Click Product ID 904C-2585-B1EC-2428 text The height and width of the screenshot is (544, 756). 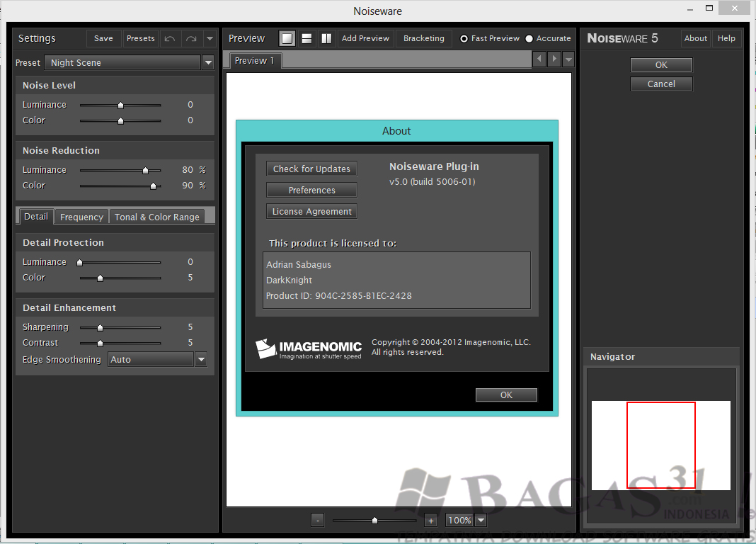(339, 295)
